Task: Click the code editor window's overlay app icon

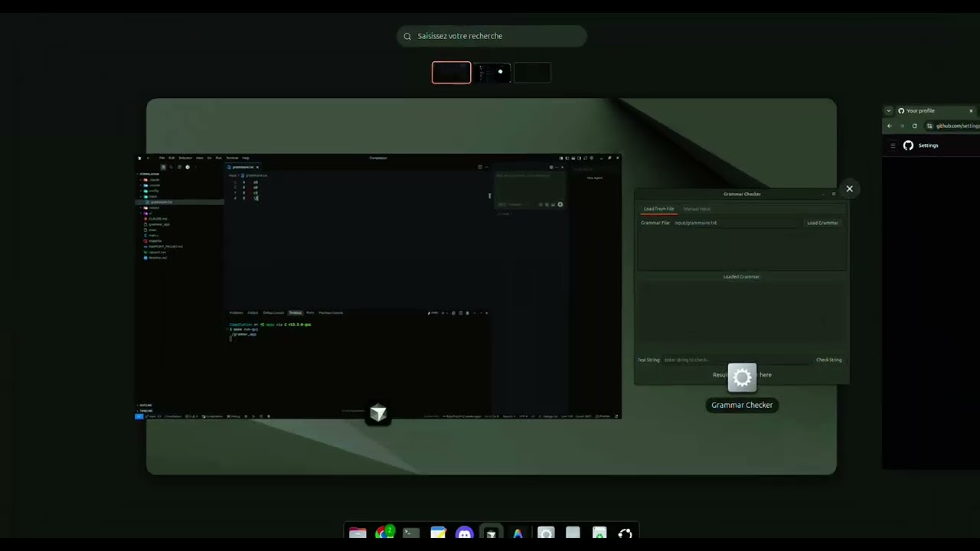Action: click(378, 413)
